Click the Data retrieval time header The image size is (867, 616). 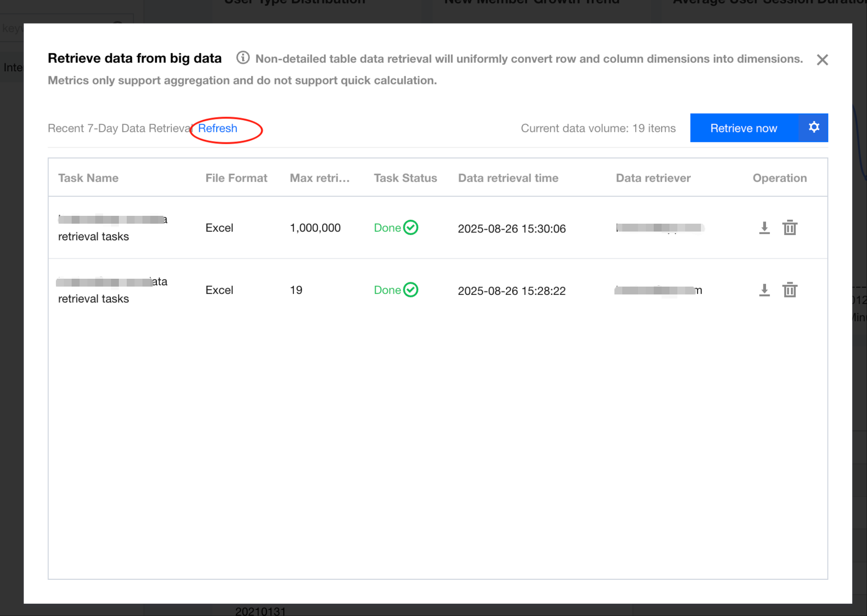click(508, 178)
